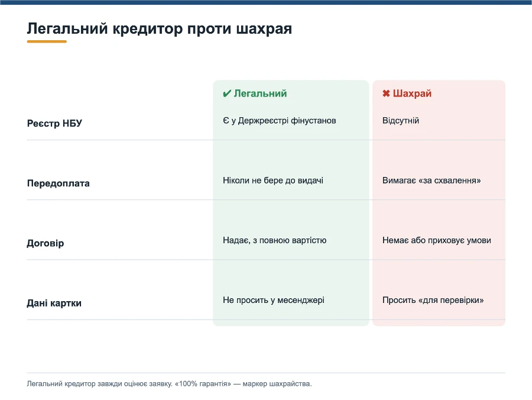
Task: Select cell 'Надає, з повною вартістю'
Action: (x=274, y=240)
